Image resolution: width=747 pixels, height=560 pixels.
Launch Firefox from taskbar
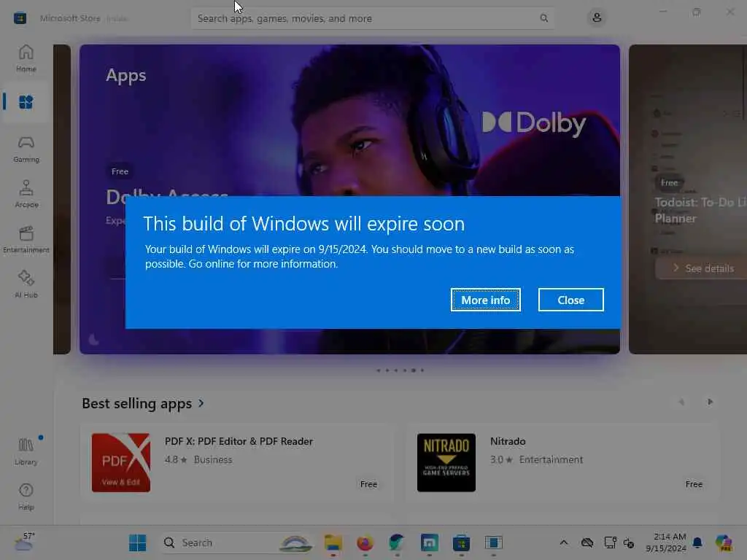(x=365, y=542)
